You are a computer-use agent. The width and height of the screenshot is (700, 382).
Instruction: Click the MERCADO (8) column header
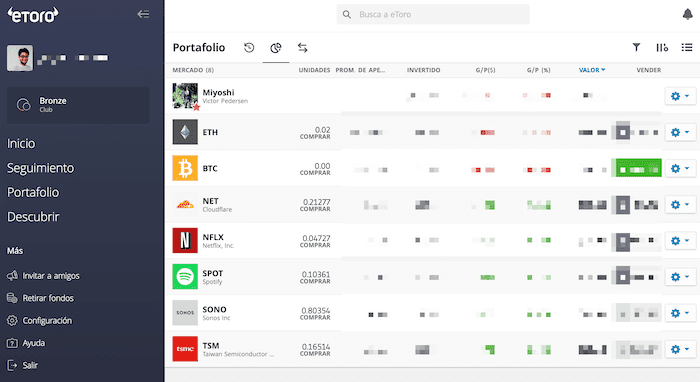point(193,70)
